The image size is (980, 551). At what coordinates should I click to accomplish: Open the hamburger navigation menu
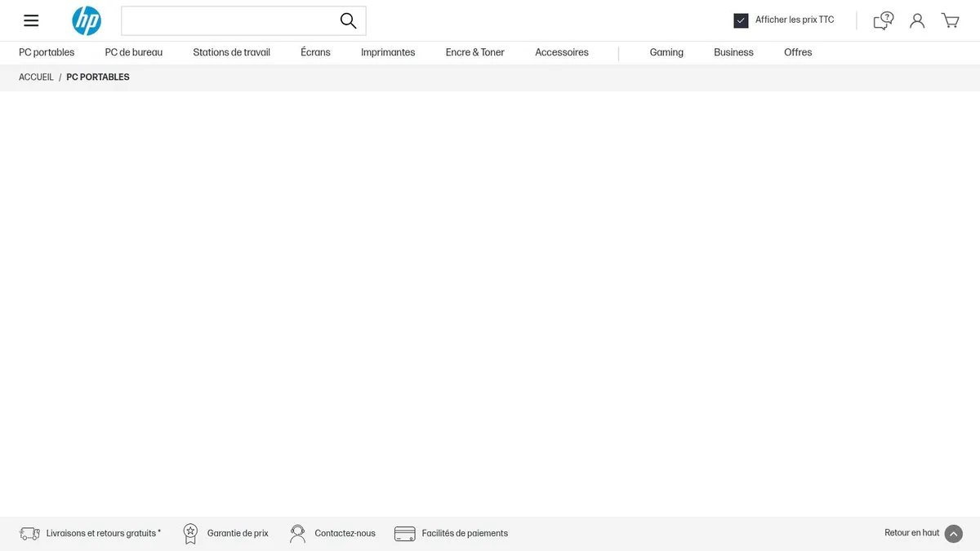31,20
